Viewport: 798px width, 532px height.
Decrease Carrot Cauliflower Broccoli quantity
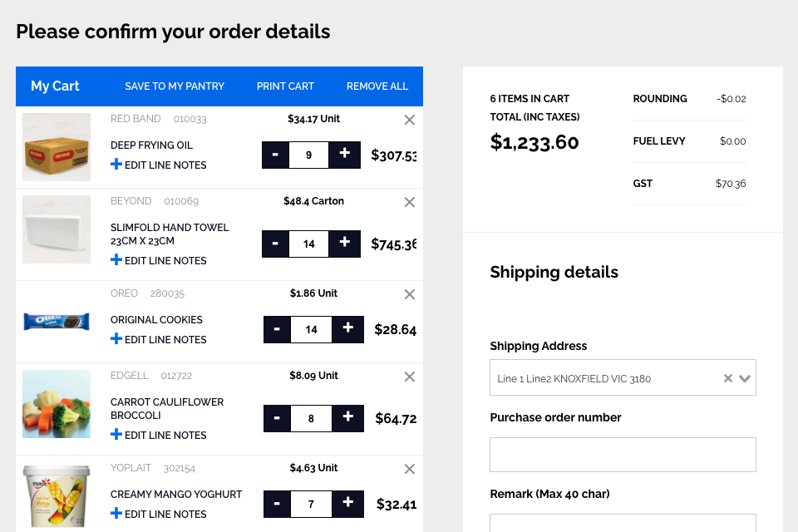[x=277, y=418]
